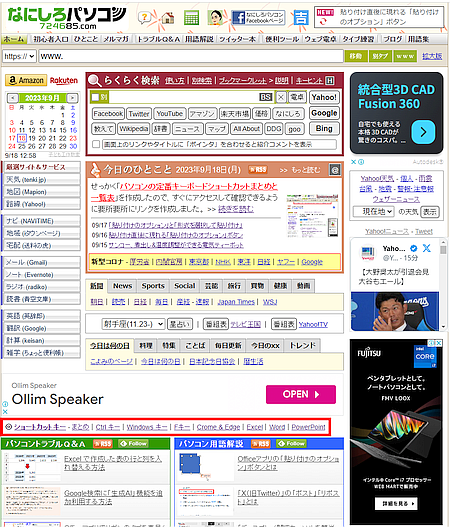Select the トラブルQ&A menu item
Image resolution: width=450 pixels, height=527 pixels.
point(159,39)
